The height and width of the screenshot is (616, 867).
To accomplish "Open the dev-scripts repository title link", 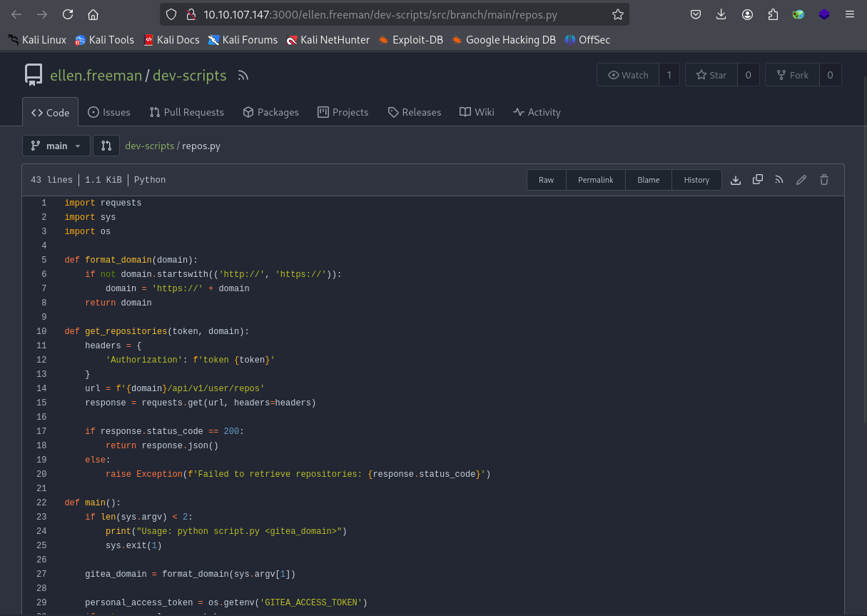I will point(189,75).
